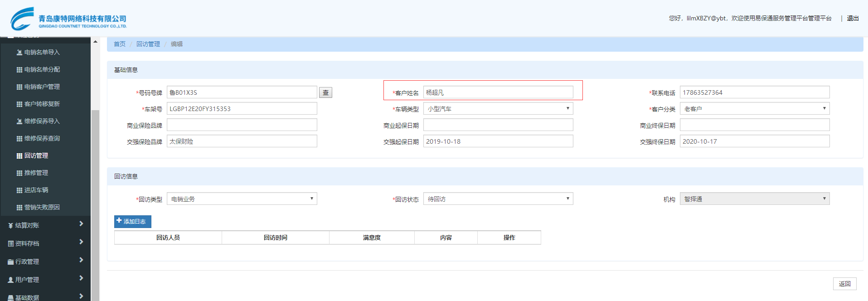Open the 回访类型 dropdown
Image resolution: width=868 pixels, height=301 pixels.
point(242,199)
